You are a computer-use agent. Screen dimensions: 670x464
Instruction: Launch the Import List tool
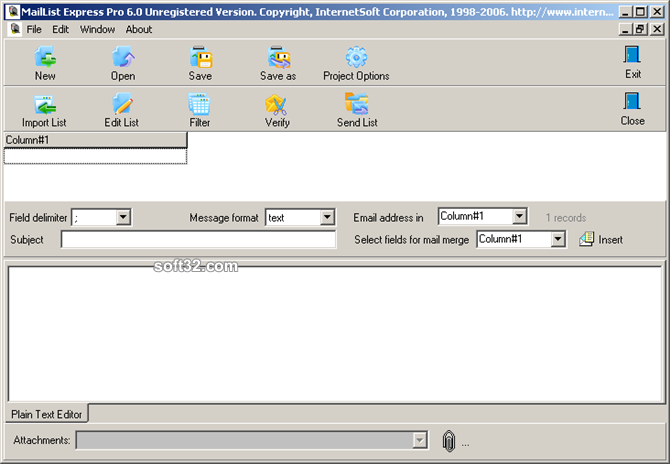44,110
